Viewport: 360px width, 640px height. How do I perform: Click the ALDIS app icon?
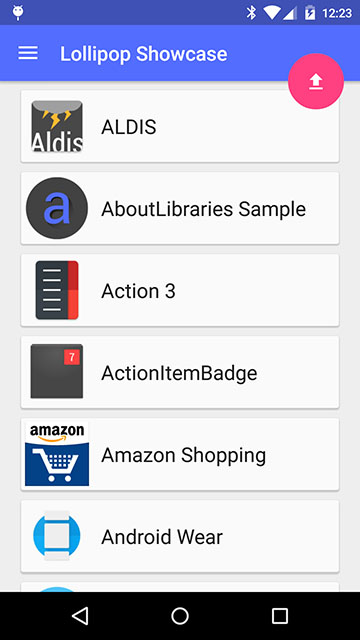pyautogui.click(x=57, y=126)
